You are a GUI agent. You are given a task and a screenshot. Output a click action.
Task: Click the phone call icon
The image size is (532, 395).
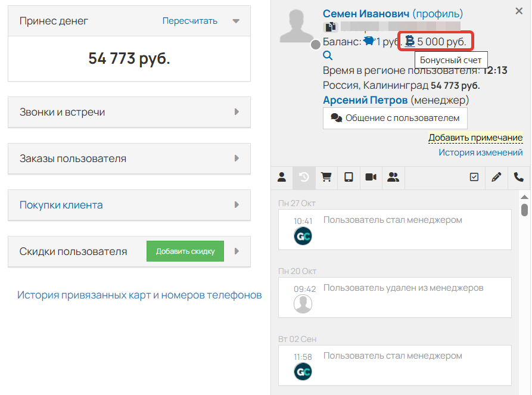coord(518,178)
